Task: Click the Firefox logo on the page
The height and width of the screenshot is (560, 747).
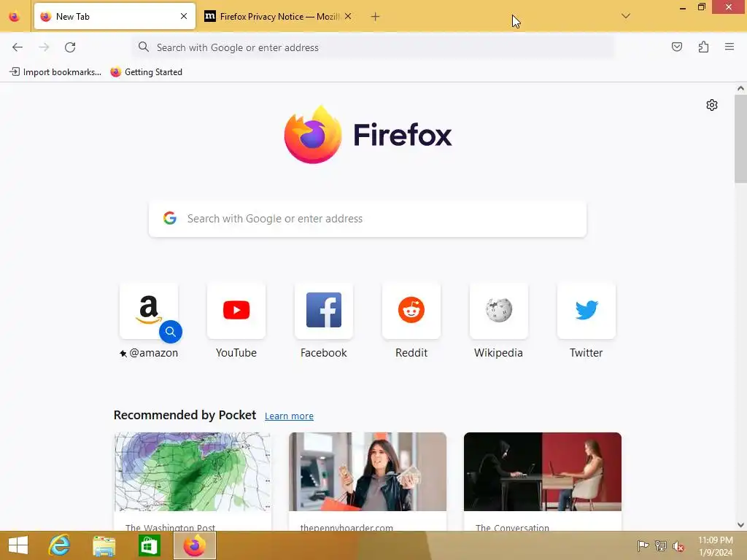Action: coord(368,135)
